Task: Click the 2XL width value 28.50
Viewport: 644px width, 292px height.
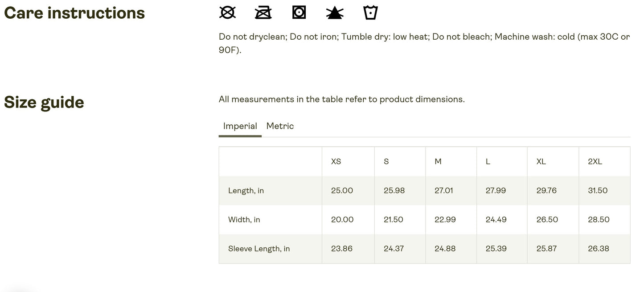Action: point(599,219)
